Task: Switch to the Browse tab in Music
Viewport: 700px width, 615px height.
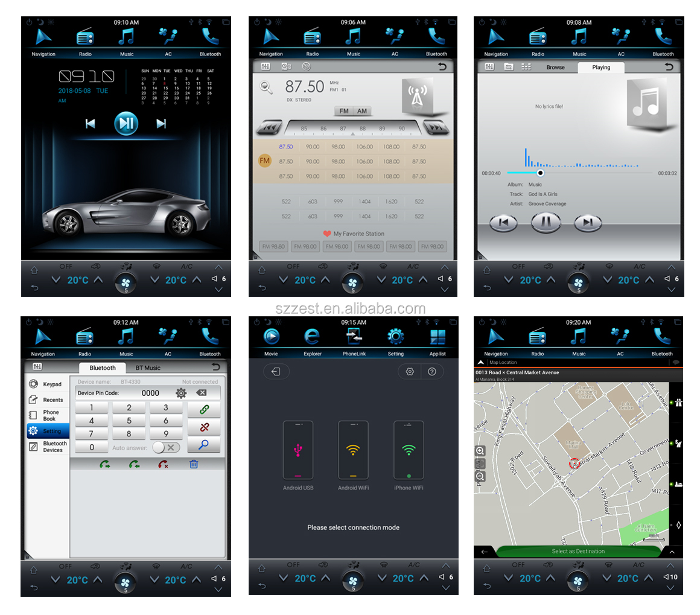Action: [x=555, y=68]
